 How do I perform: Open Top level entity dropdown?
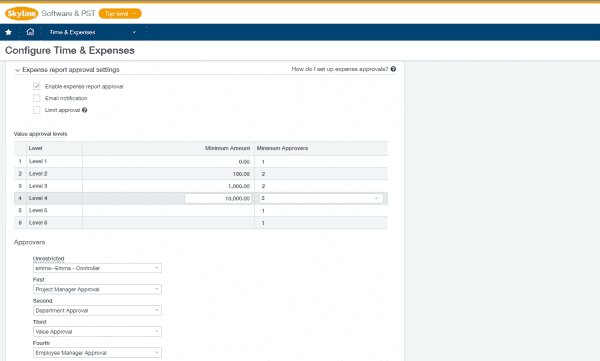(x=120, y=13)
